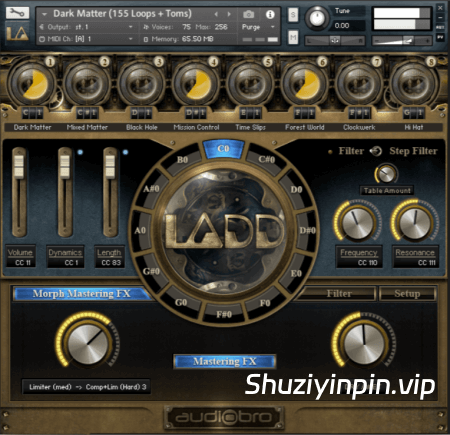
Task: Open the instrument name dropdown arrow
Action: 44,14
